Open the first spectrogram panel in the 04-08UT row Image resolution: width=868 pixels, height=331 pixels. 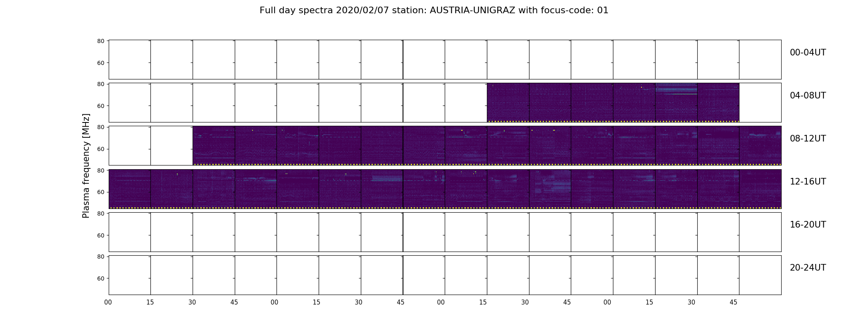pos(508,103)
